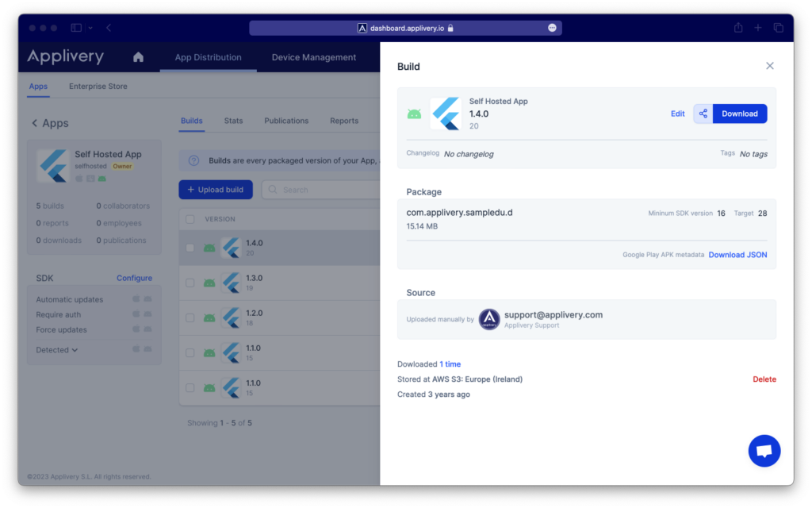Click the builds Search field

click(x=321, y=190)
